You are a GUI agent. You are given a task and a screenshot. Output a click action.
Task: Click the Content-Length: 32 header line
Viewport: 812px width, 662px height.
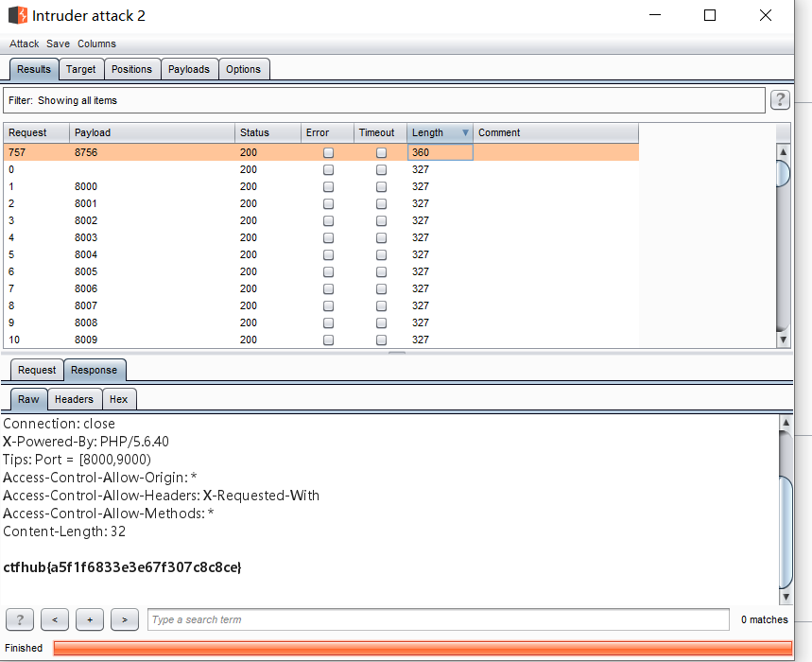(x=64, y=531)
